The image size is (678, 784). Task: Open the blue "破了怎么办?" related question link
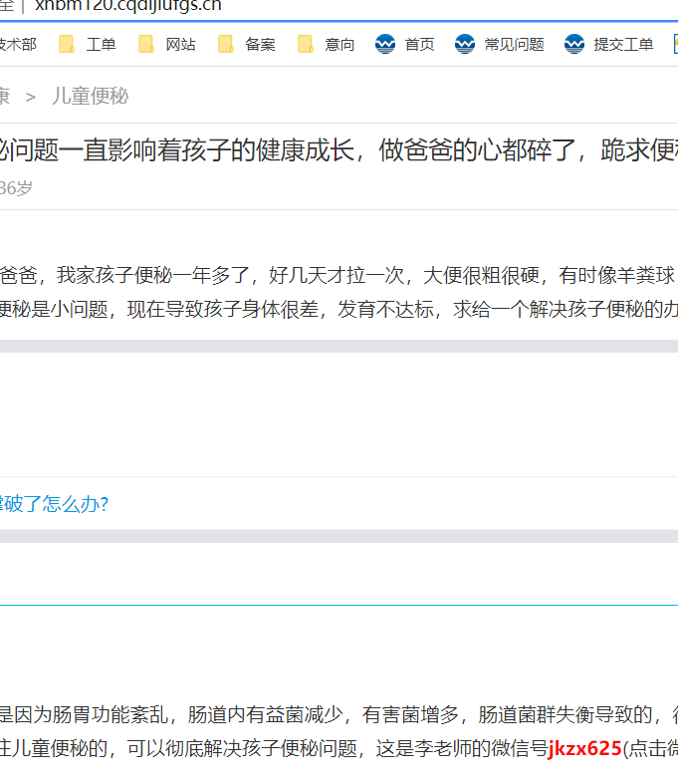54,504
